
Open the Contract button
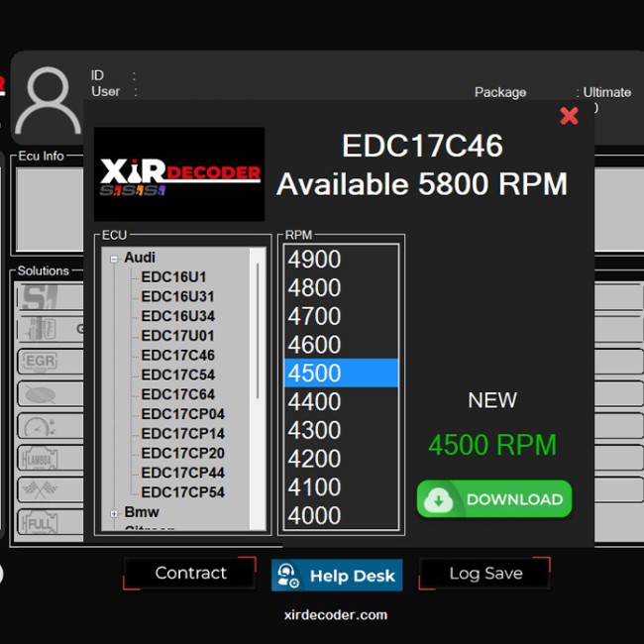tap(190, 573)
